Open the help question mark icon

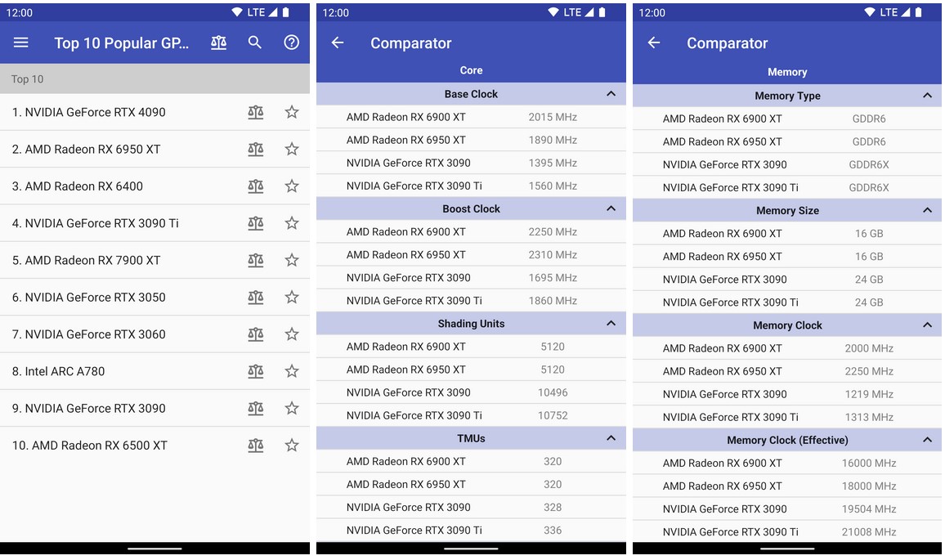pyautogui.click(x=292, y=43)
